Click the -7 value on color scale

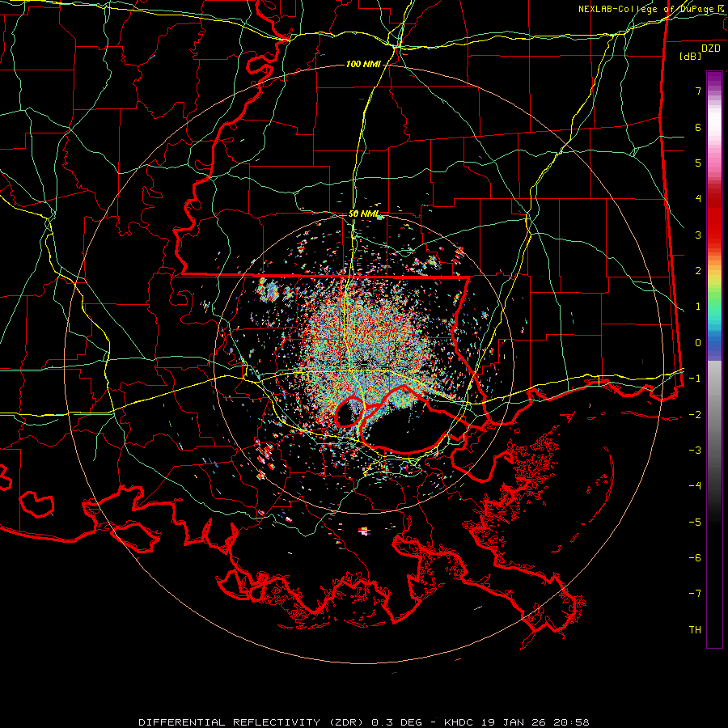(695, 594)
